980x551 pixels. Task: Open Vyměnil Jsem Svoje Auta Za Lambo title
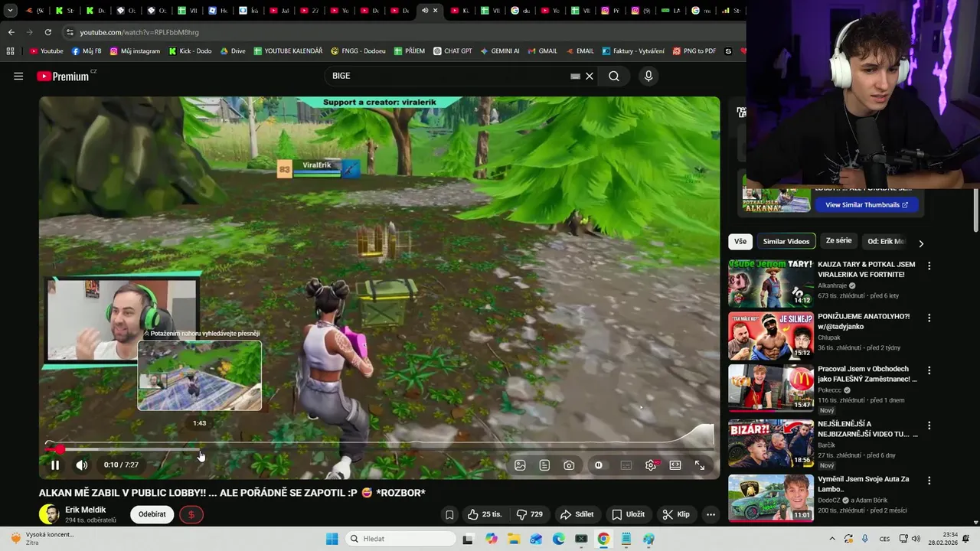click(x=864, y=484)
